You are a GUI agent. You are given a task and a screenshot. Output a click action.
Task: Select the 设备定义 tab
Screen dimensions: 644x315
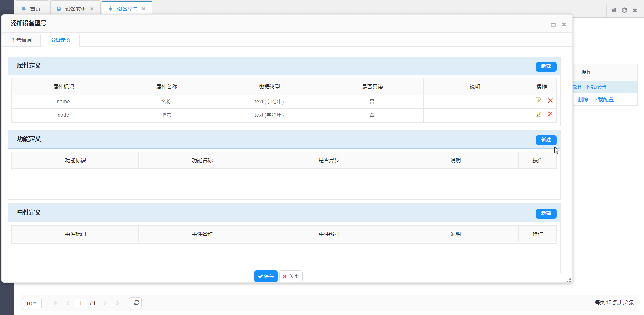coord(61,40)
